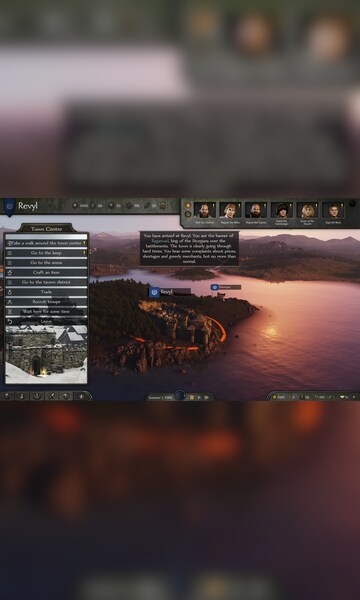
Task: Open Go to the tavern district
Action: pos(46,282)
